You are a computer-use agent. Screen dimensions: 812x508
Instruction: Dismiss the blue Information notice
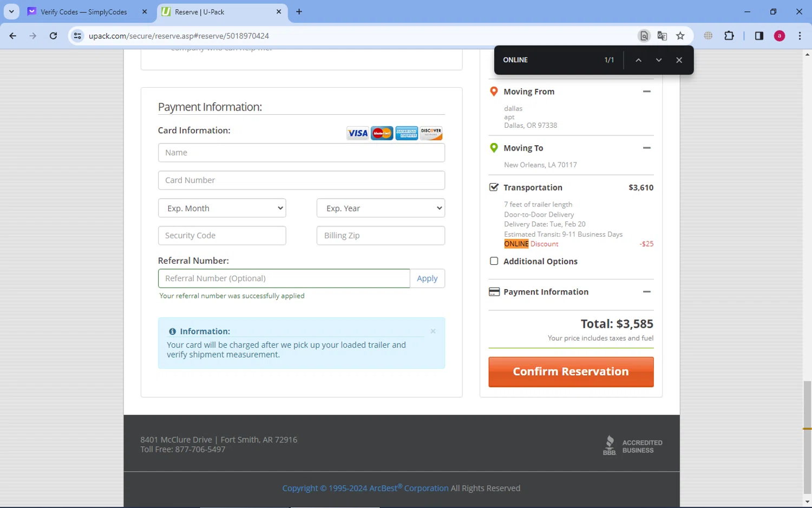pyautogui.click(x=433, y=331)
